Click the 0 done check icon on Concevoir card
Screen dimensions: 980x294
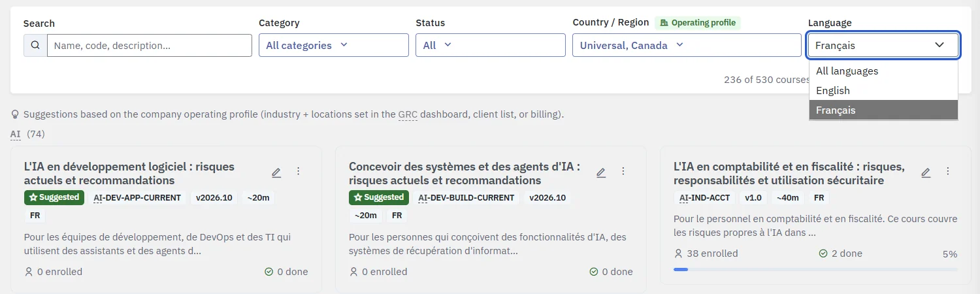pos(594,272)
